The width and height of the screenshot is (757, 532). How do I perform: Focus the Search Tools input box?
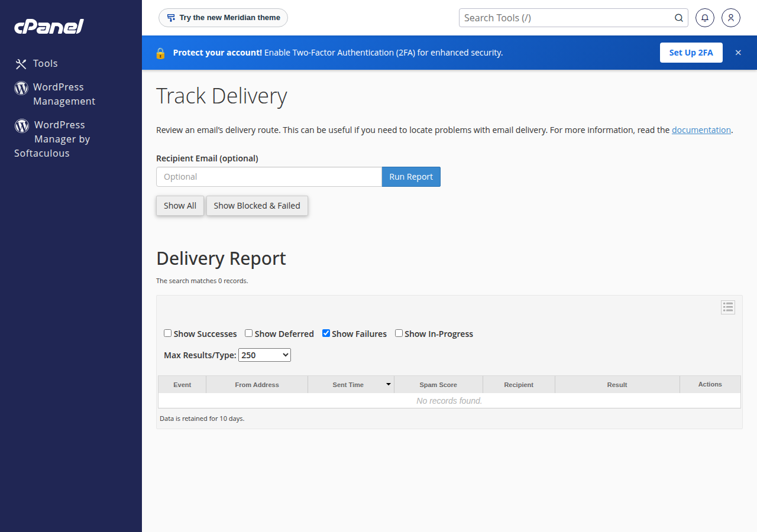(574, 18)
